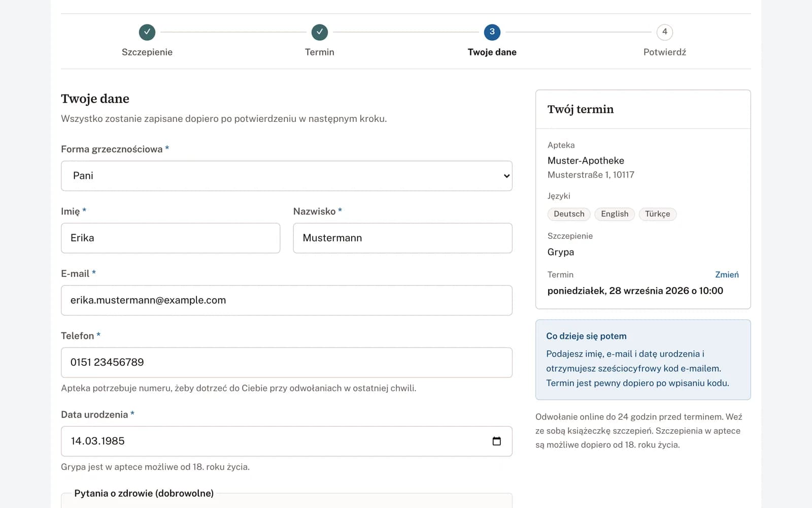
Task: Click the phone number hint about odwołaniach
Action: coord(239,388)
